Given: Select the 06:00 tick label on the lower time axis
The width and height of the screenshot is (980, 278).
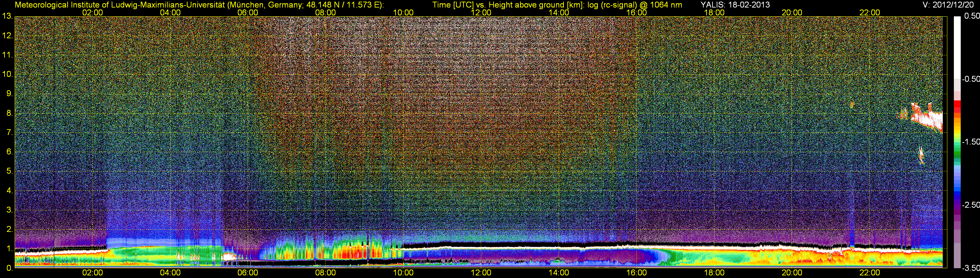Looking at the screenshot, I should pos(248,273).
